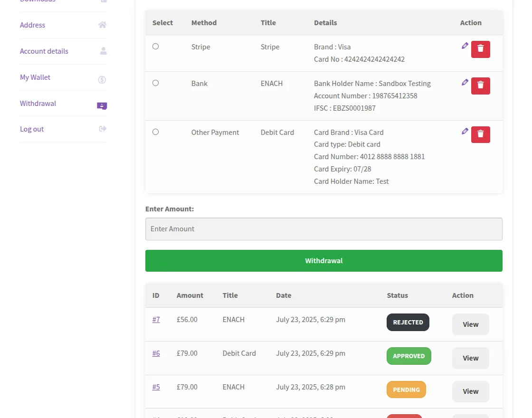
Task: View the rejected ENACH withdrawal request
Action: [x=470, y=324]
